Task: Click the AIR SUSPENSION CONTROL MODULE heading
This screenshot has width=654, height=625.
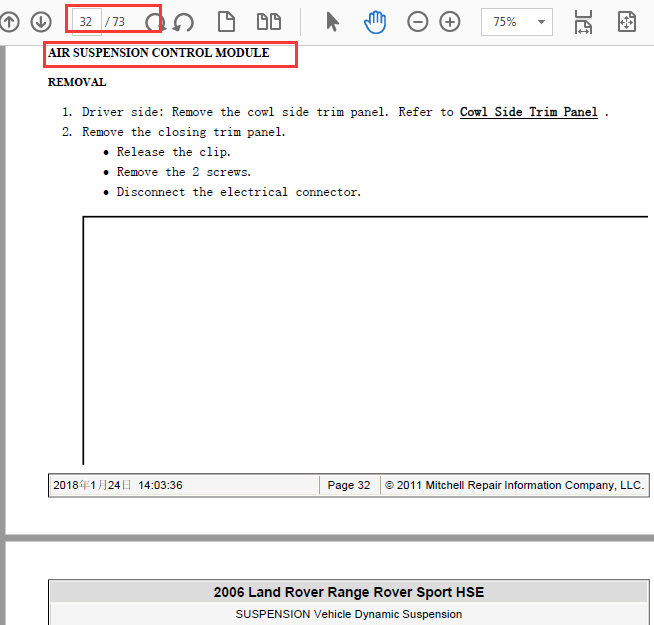Action: (x=158, y=53)
